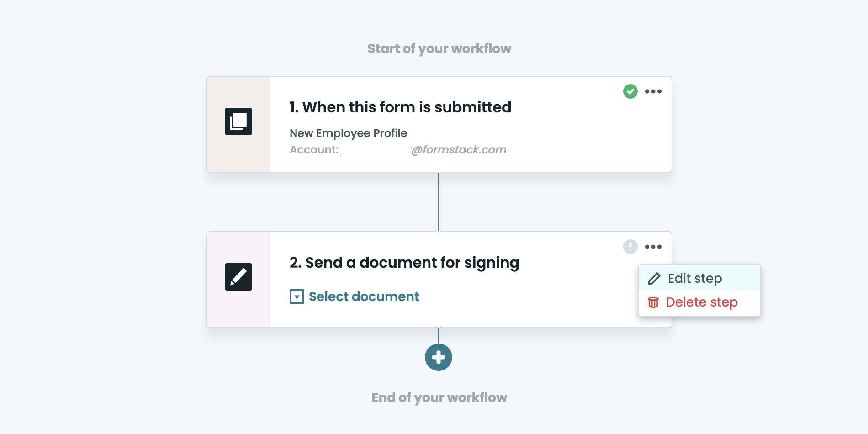868x434 pixels.
Task: Select the Send a document for signing title
Action: (404, 262)
